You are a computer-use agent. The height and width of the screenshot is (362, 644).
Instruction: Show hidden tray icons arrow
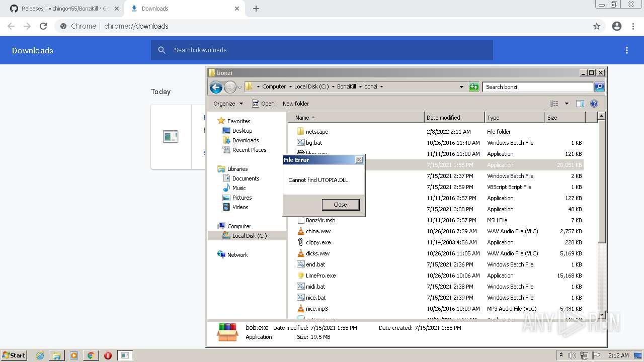pyautogui.click(x=561, y=355)
